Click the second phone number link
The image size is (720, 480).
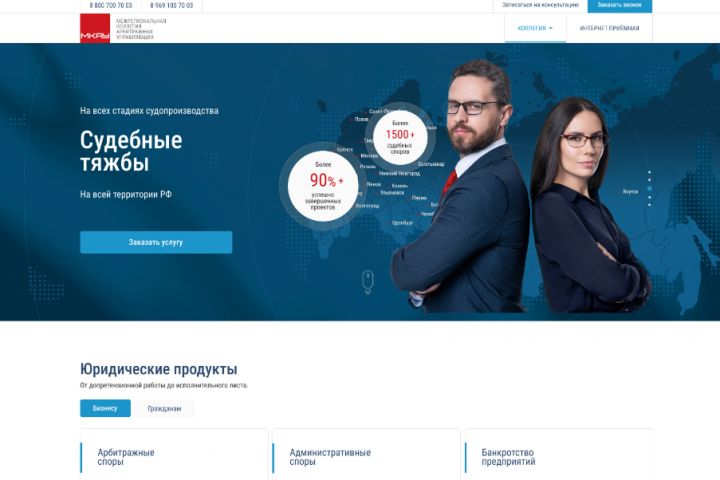click(x=171, y=6)
